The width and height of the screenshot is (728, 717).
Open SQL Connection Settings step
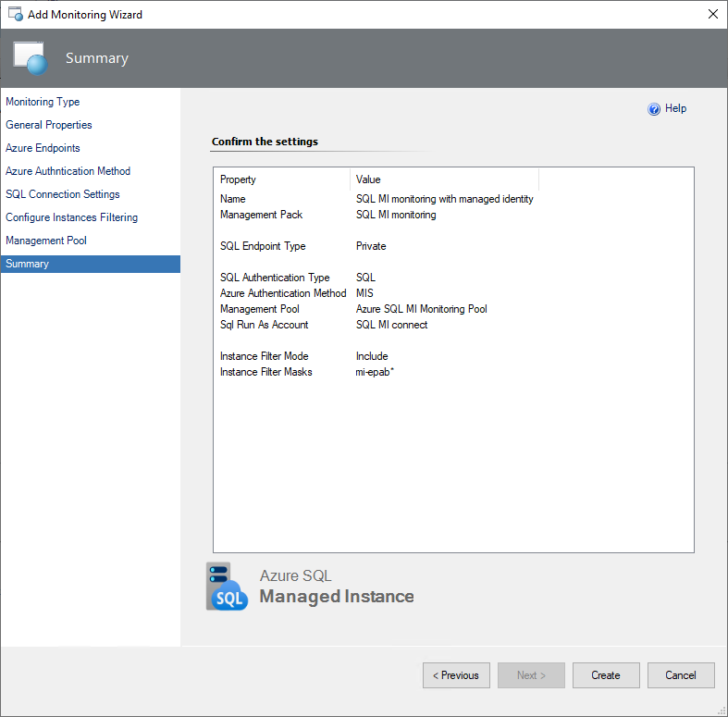pyautogui.click(x=63, y=194)
